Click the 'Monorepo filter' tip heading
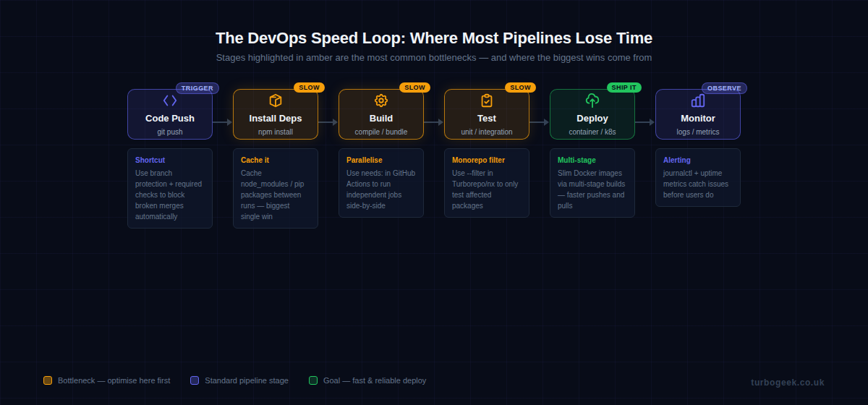The image size is (868, 405). (478, 160)
